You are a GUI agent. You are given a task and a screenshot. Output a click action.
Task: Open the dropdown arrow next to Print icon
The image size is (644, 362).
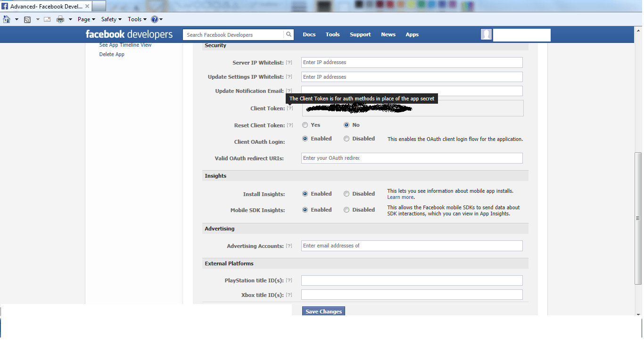[x=70, y=19]
